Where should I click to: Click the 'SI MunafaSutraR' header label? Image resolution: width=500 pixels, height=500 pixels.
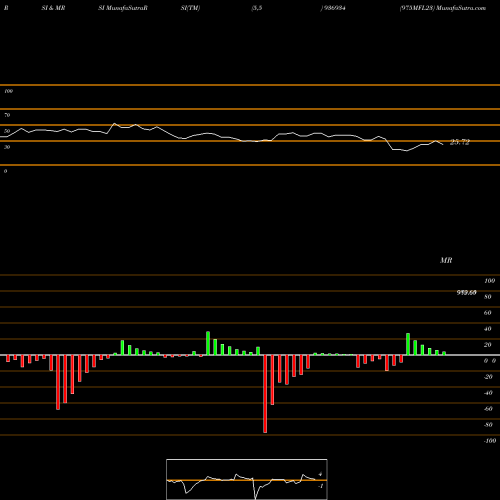pos(123,8)
